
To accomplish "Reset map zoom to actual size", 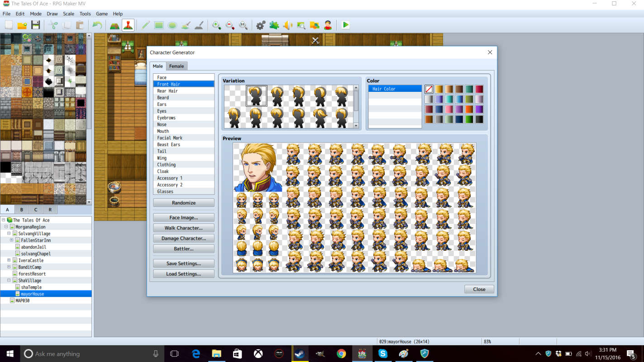I will pyautogui.click(x=243, y=25).
